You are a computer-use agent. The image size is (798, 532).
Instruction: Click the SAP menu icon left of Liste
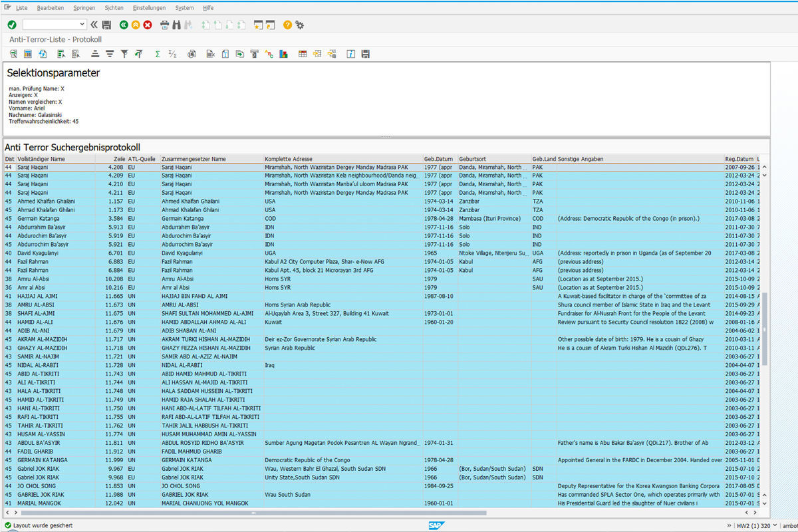(7, 7)
